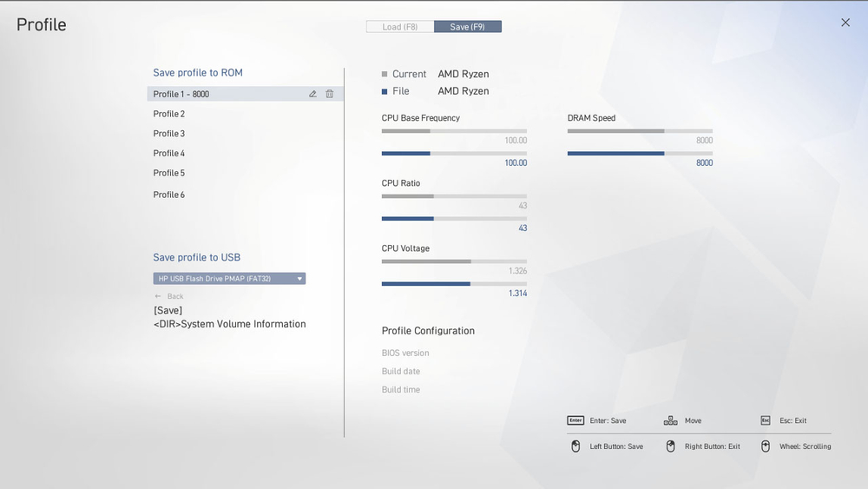Pick the Profile 6 slot
This screenshot has width=868, height=489.
click(x=169, y=195)
